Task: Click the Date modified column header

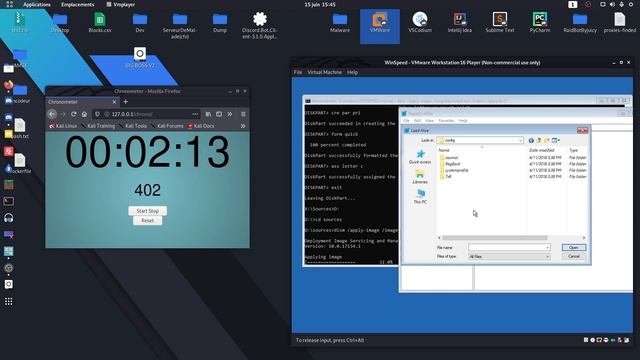Action: pyautogui.click(x=542, y=150)
